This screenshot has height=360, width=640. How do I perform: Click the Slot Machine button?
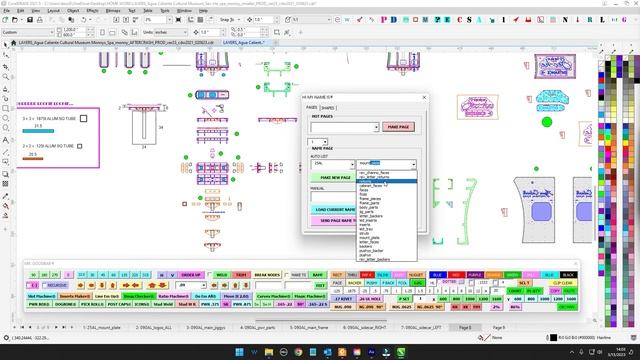point(41,296)
